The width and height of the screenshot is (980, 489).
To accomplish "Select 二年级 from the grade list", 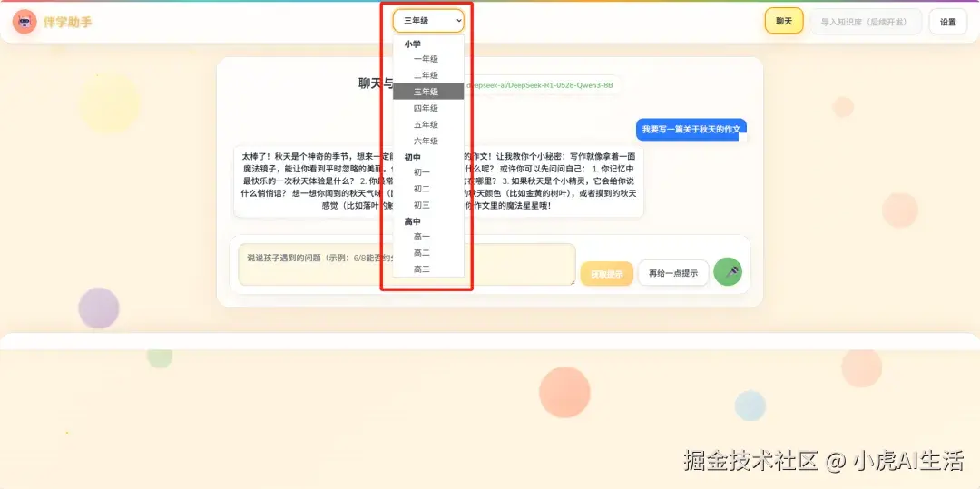I will point(428,75).
